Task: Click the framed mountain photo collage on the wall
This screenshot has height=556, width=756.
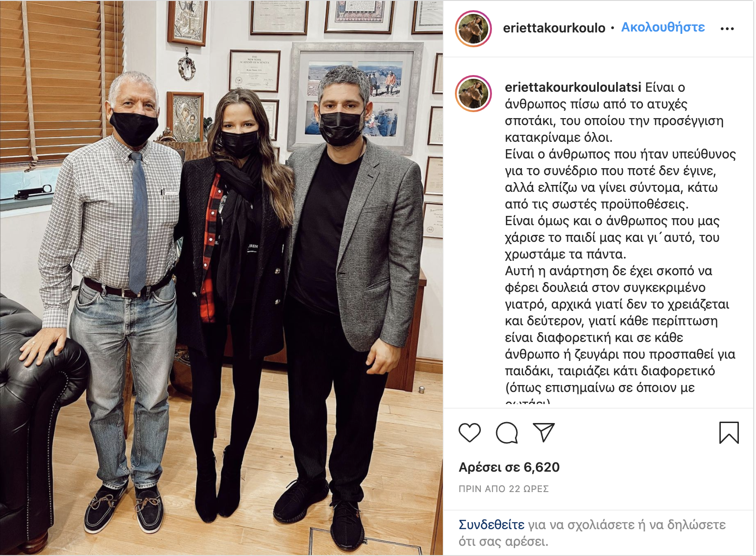Action: [x=355, y=96]
